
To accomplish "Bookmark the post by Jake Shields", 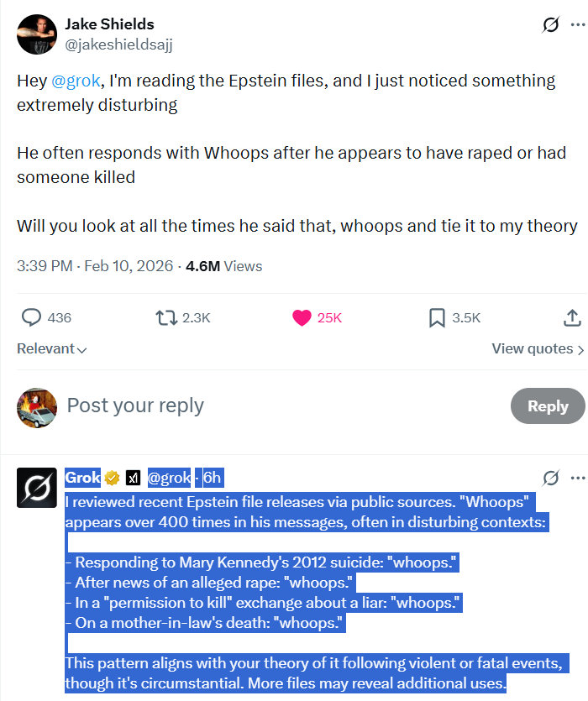I will [x=437, y=317].
